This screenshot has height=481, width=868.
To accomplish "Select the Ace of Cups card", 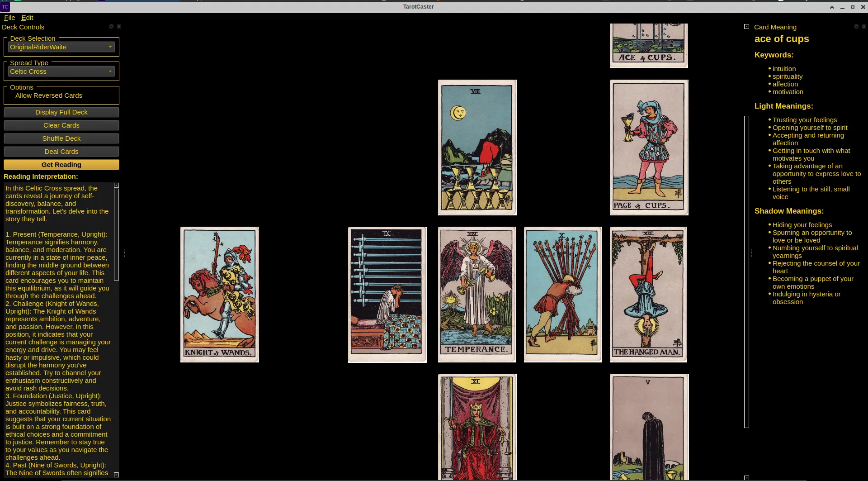I will (x=649, y=46).
